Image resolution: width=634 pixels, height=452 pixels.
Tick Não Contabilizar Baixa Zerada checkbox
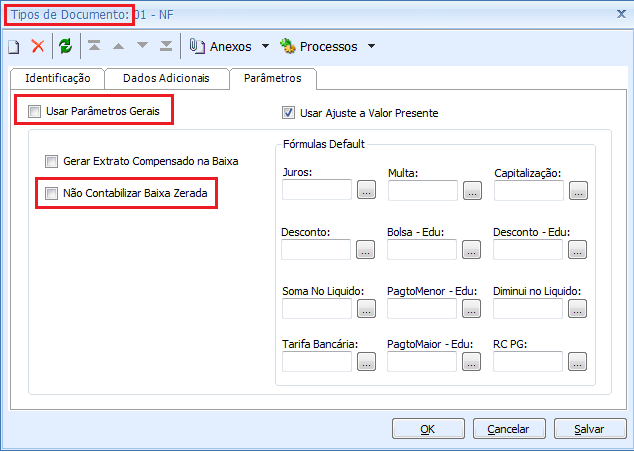(51, 193)
